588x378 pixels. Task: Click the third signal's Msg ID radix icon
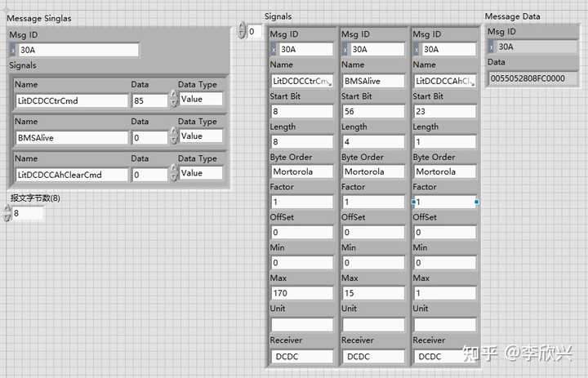pyautogui.click(x=416, y=49)
